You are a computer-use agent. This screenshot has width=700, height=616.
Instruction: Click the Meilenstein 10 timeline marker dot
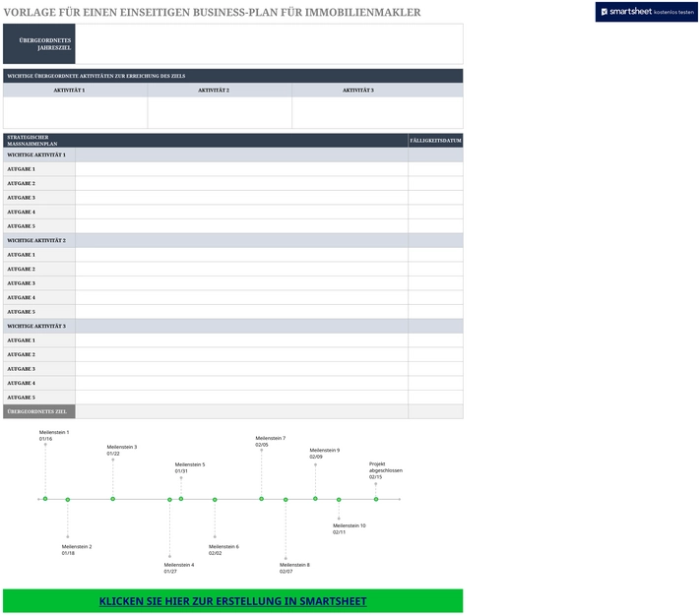pyautogui.click(x=339, y=500)
